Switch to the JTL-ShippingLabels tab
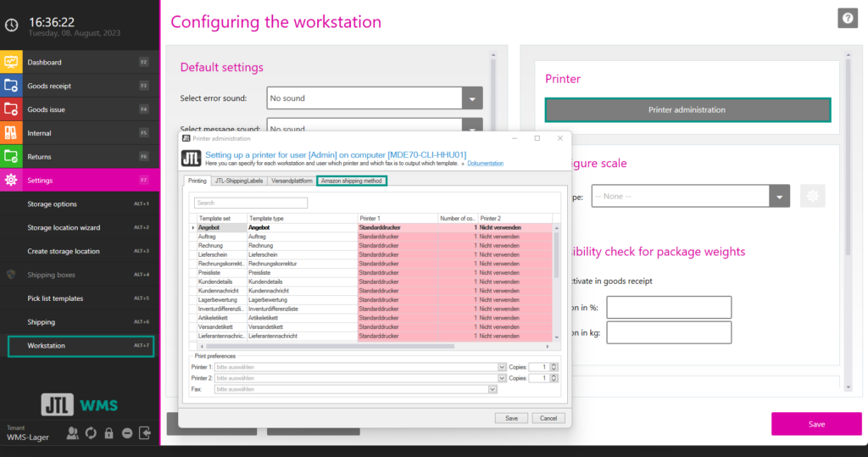Image resolution: width=868 pixels, height=457 pixels. pos(238,181)
